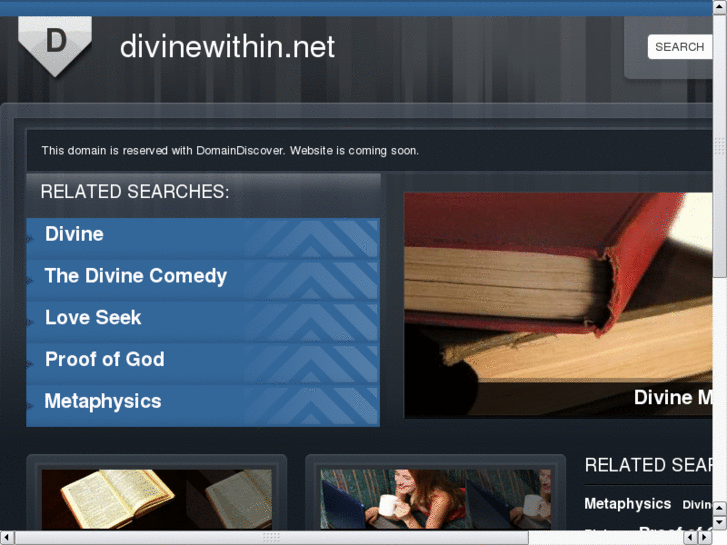This screenshot has height=545, width=727.
Task: Click the small arrow beside Love Seek
Action: click(30, 322)
